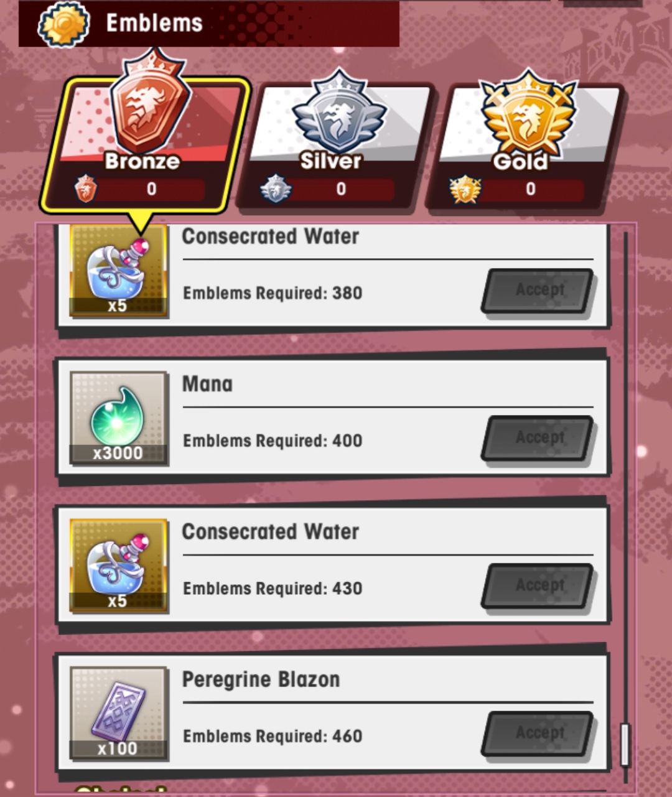This screenshot has height=797, width=672.
Task: Tap the Emblems gear icon in header
Action: tap(63, 24)
